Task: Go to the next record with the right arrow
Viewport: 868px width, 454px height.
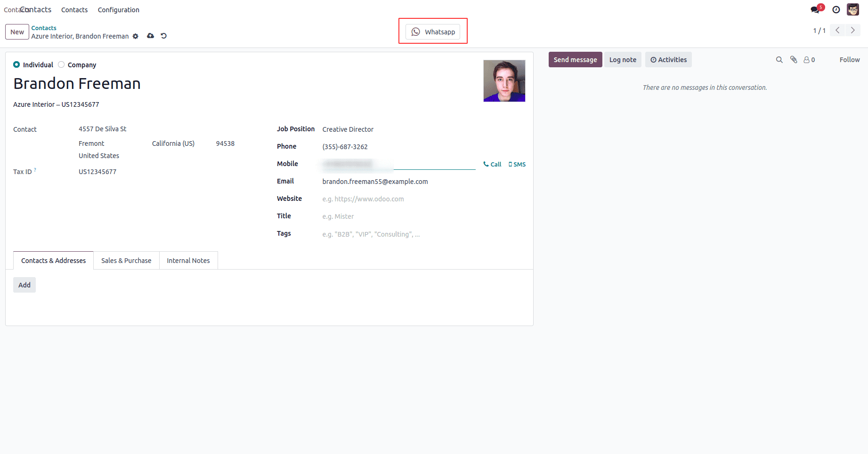Action: (x=852, y=30)
